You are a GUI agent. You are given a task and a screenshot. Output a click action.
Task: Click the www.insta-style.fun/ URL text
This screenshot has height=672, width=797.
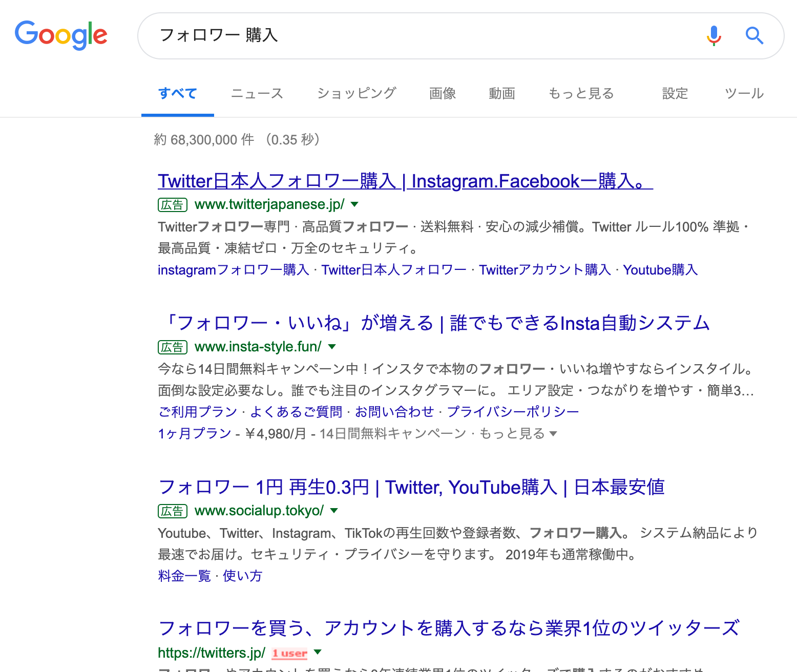pos(258,347)
